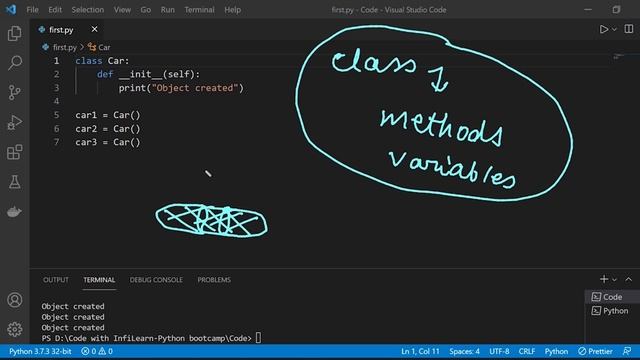The image size is (640, 360).
Task: Click Ln 1, Col 11 status entry
Action: 420,351
